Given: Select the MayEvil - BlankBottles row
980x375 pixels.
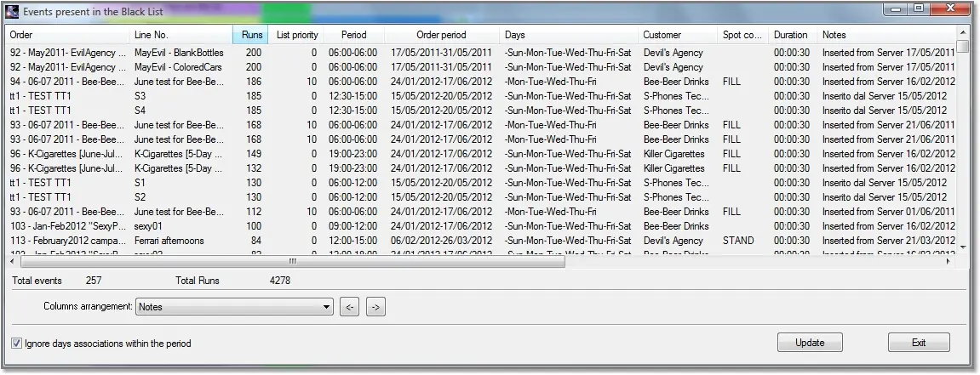Looking at the screenshot, I should click(179, 53).
